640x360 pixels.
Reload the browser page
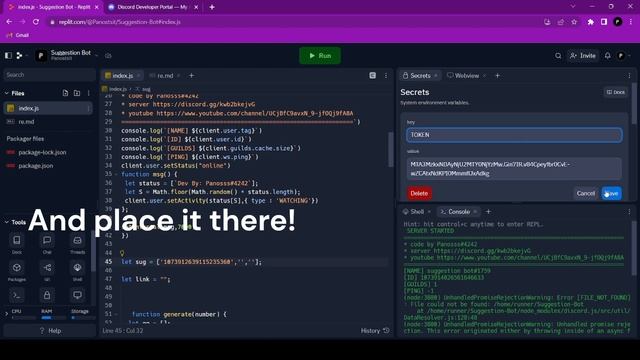coord(36,22)
